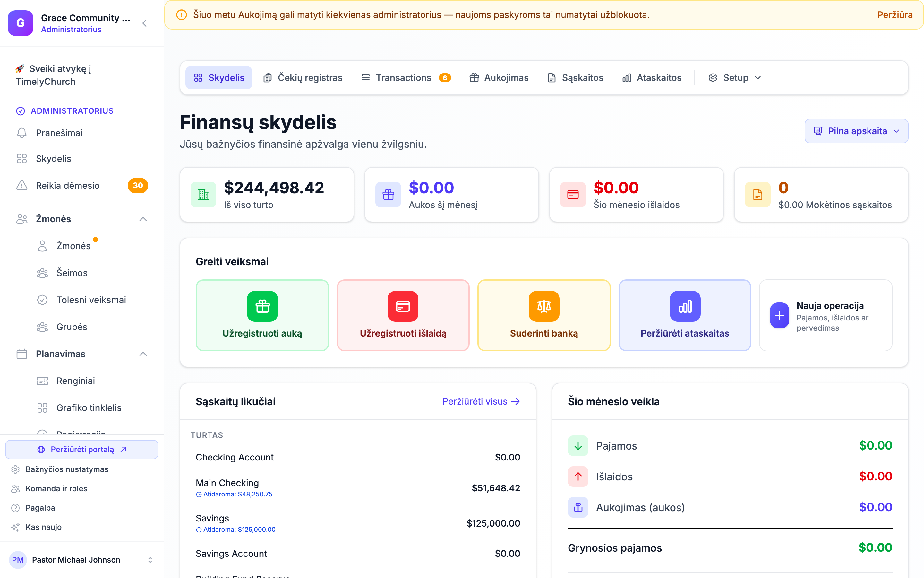The image size is (924, 578).
Task: Click the Savings account row with $125,000.00
Action: coord(358,523)
